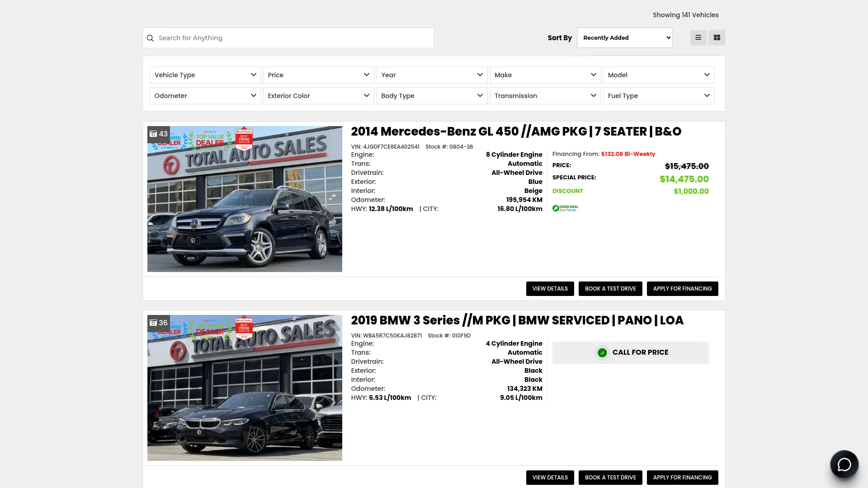Image resolution: width=868 pixels, height=488 pixels.
Task: Click the Sort By label
Action: 560,38
